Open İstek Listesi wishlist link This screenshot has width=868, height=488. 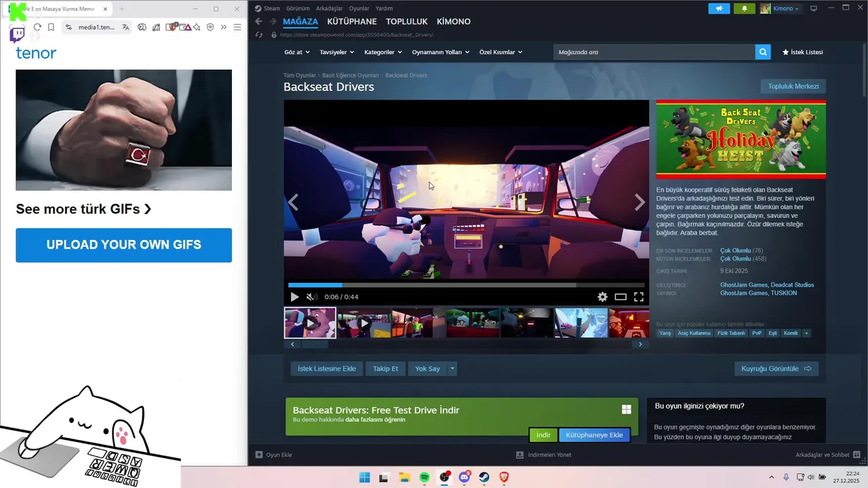[803, 52]
